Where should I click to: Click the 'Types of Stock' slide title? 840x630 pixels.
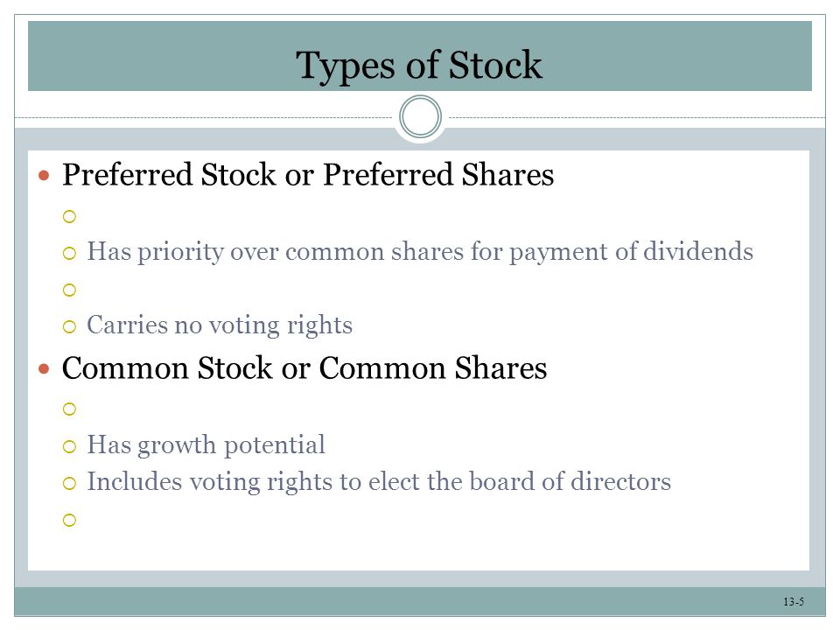coord(419,66)
